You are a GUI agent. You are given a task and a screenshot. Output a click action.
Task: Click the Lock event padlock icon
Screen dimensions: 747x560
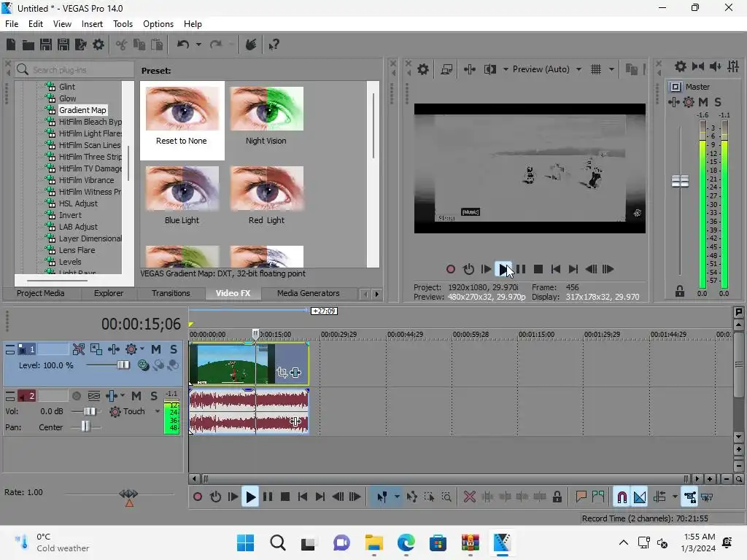pyautogui.click(x=557, y=497)
